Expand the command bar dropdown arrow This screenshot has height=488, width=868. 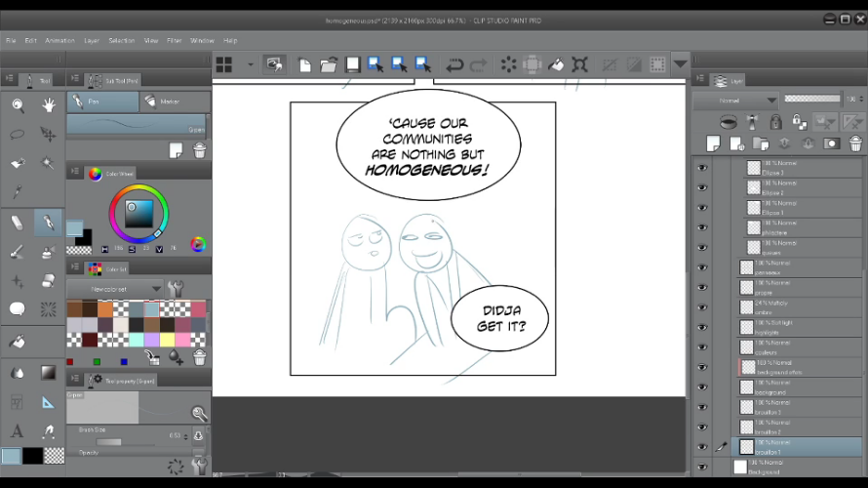coord(681,63)
